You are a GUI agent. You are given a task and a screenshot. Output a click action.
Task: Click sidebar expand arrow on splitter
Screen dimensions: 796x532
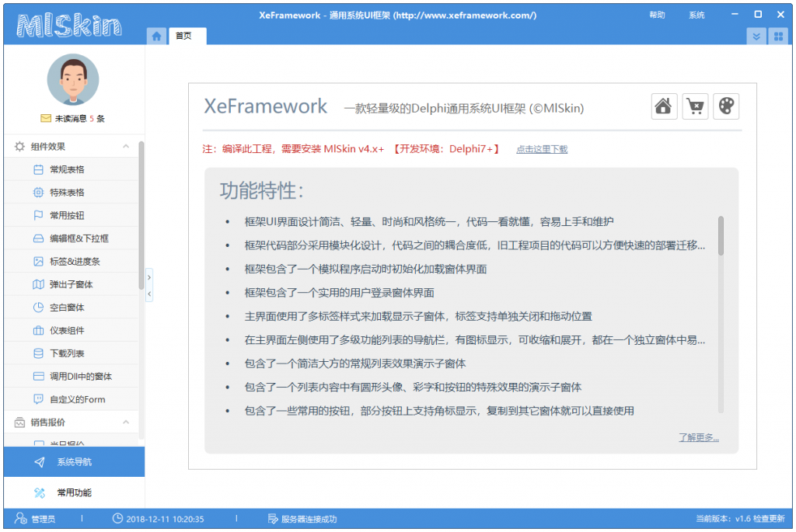click(x=148, y=277)
